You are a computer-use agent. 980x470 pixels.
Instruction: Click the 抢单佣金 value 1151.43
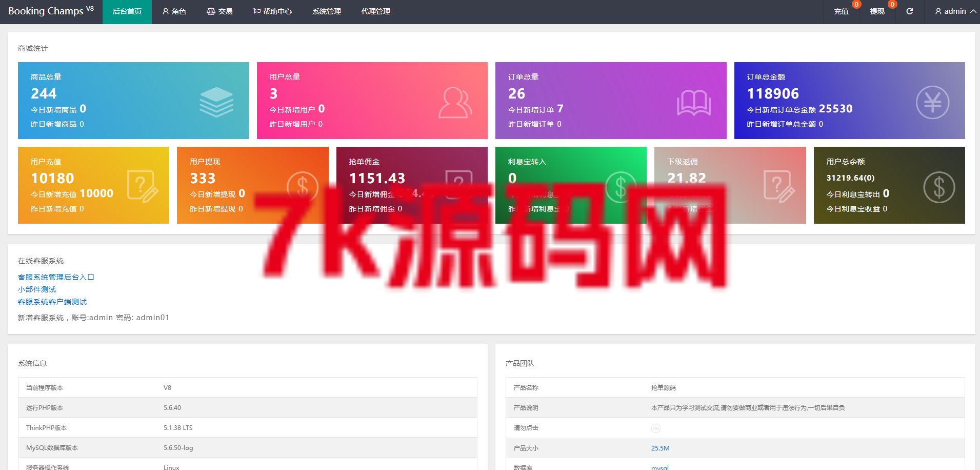click(x=377, y=178)
